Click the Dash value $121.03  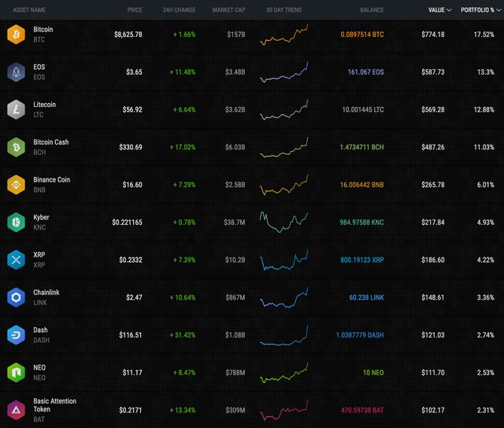click(433, 335)
